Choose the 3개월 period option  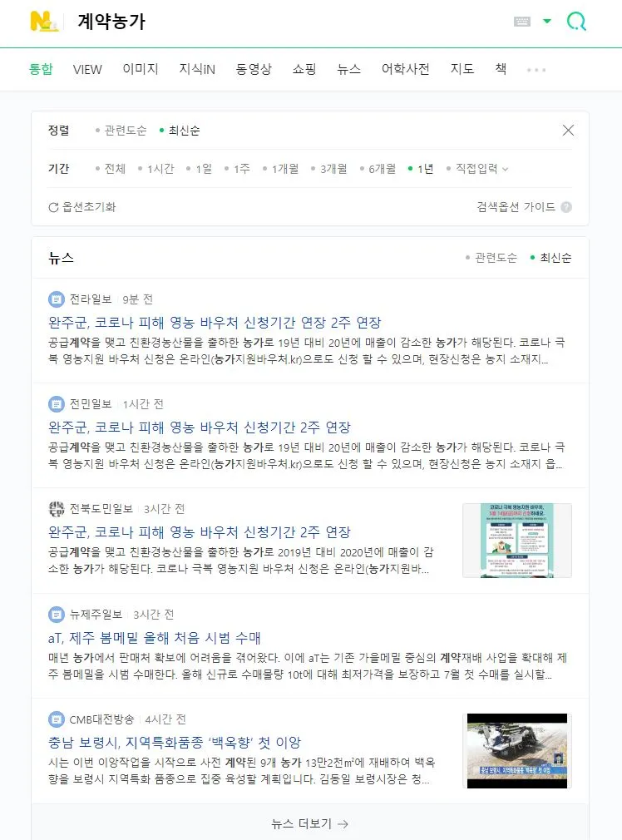(329, 169)
